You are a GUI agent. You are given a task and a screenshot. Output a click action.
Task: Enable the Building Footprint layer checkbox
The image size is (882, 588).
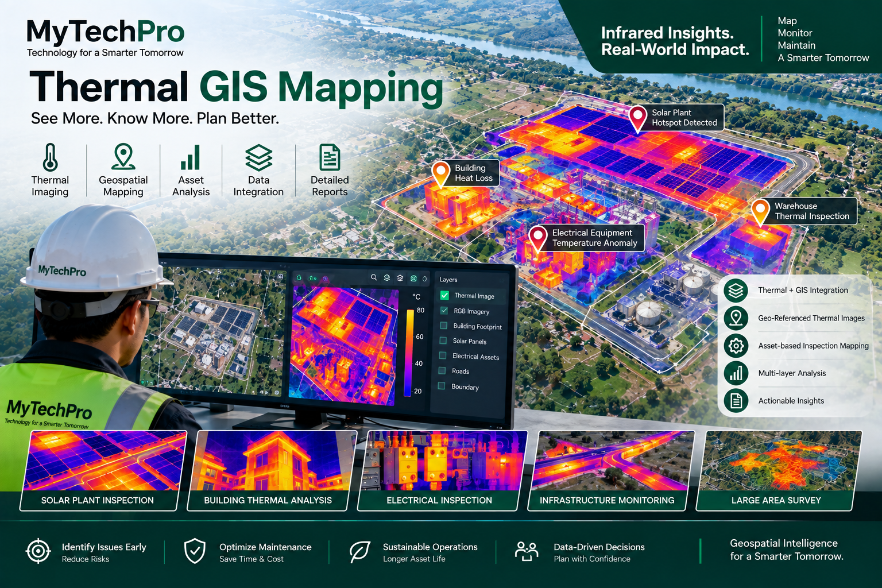pyautogui.click(x=443, y=326)
